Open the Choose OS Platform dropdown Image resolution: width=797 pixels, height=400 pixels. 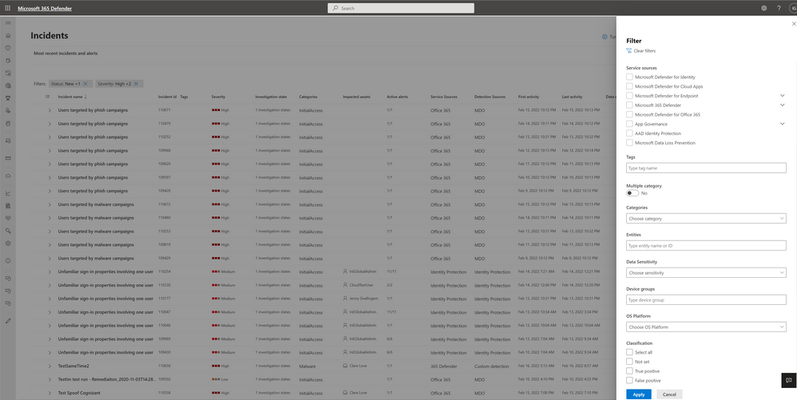(x=706, y=327)
